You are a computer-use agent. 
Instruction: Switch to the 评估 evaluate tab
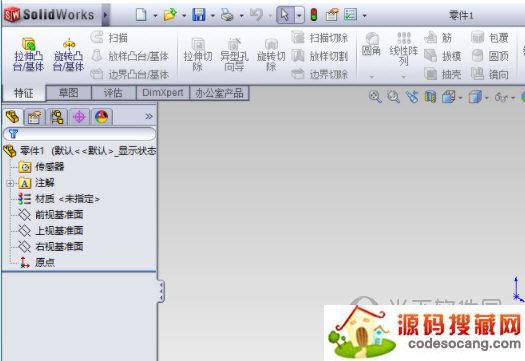[x=114, y=93]
